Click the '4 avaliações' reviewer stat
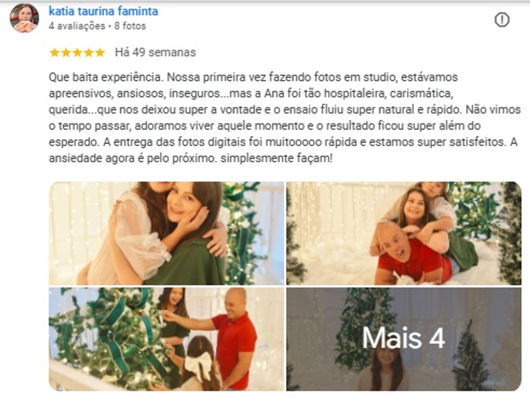 pos(77,26)
